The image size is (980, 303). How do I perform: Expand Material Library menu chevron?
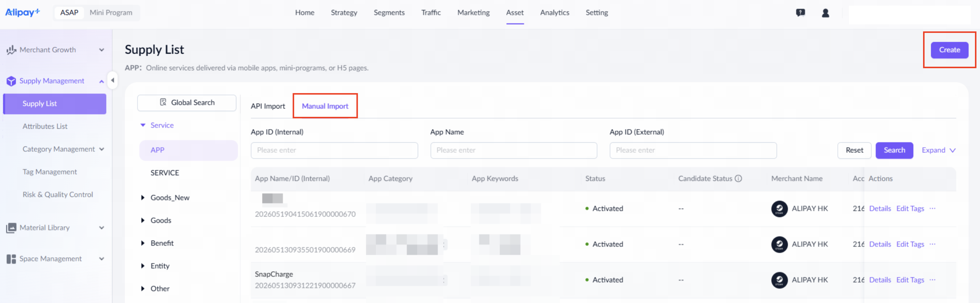(x=102, y=228)
